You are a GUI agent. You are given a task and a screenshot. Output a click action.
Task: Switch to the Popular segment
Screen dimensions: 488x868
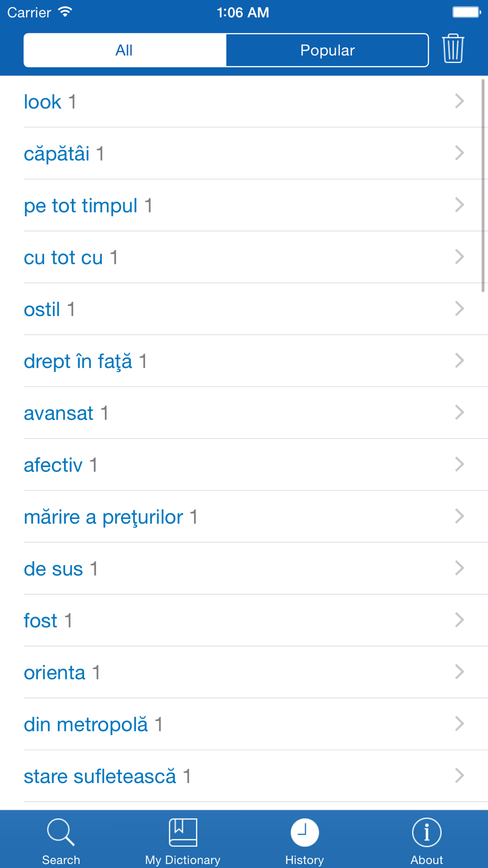coord(327,50)
